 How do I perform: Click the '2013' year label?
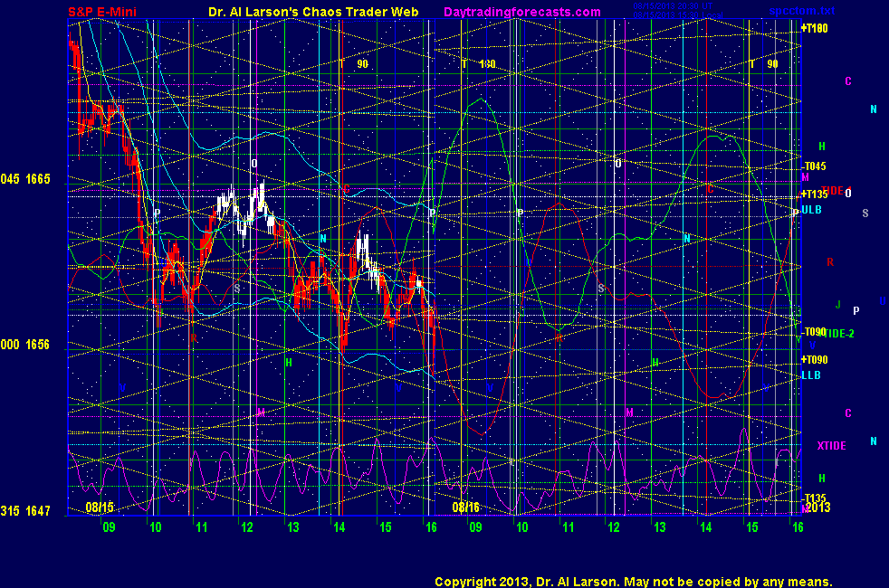818,507
